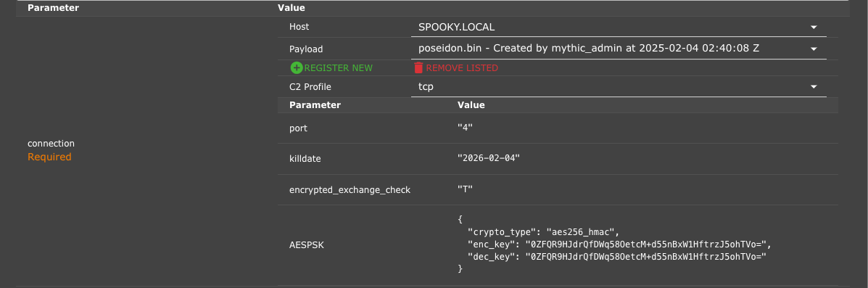Select the SPOOKY.LOCAL host field
This screenshot has height=288, width=868.
click(619, 27)
